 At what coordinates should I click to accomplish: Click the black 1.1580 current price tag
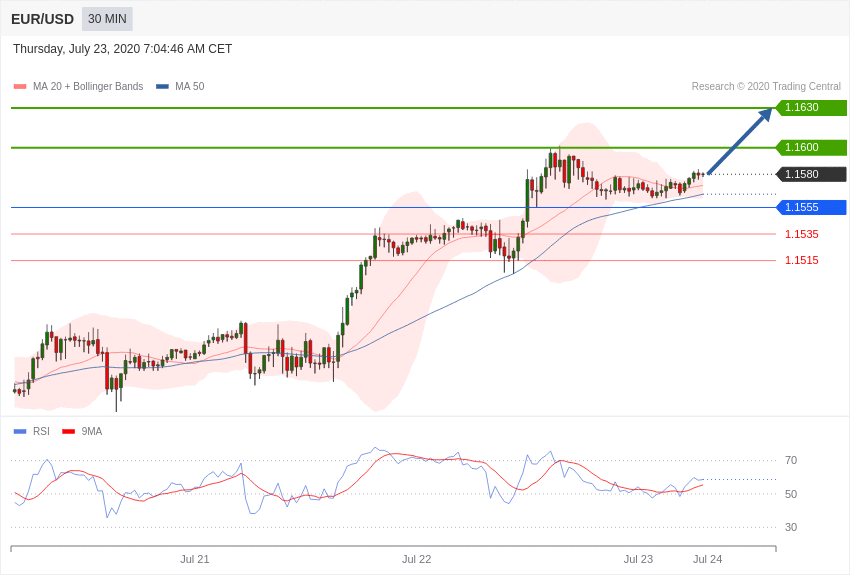[x=811, y=174]
